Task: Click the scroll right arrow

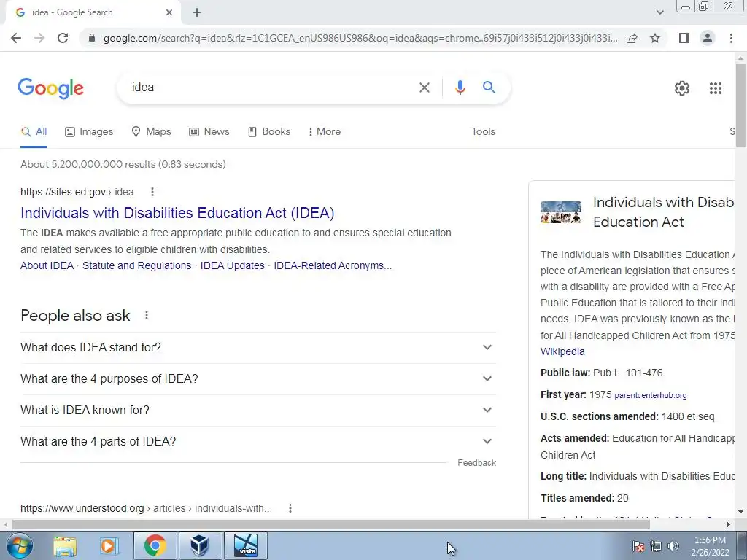Action: [729, 525]
